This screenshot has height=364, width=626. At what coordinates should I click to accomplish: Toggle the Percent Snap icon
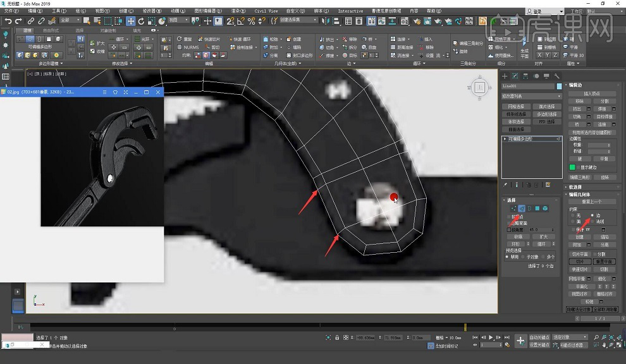point(251,21)
